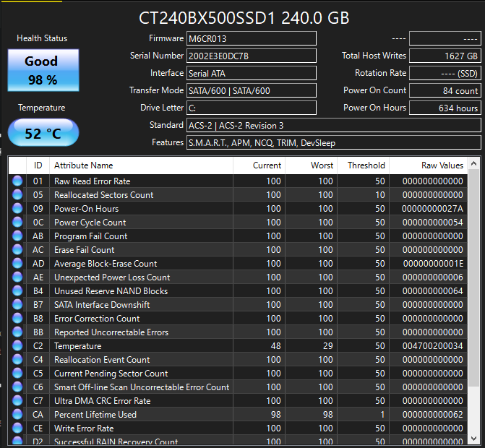Click status orb of Unused Reserve NAND Blocks row
Viewport: 485px width, 448px height.
(17, 290)
